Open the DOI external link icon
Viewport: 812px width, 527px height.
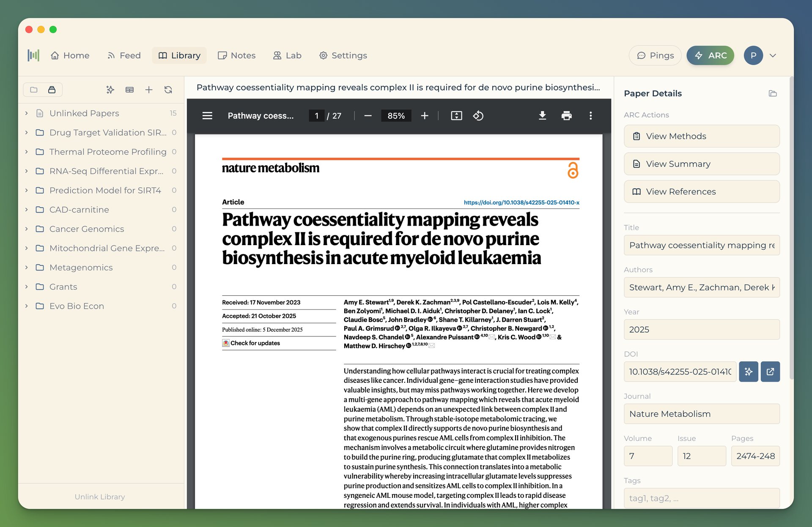click(x=770, y=371)
